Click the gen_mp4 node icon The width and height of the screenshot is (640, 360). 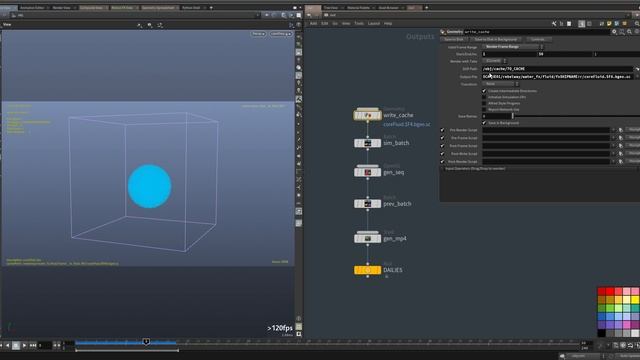point(367,238)
